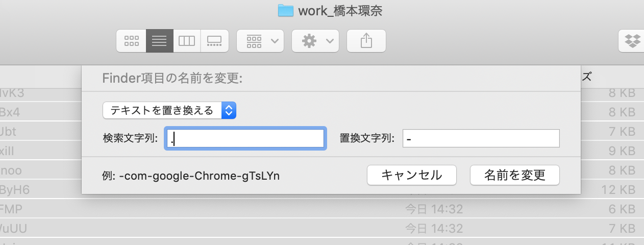The width and height of the screenshot is (644, 245).
Task: Click the share icon button
Action: point(366,41)
